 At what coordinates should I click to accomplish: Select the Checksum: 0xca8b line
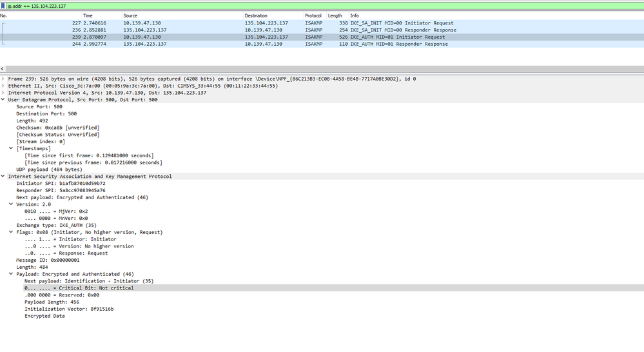coord(58,128)
